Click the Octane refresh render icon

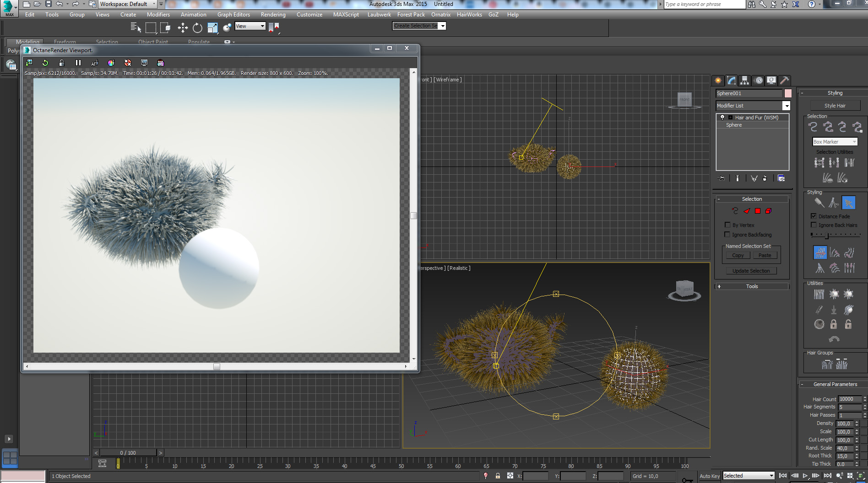pos(45,63)
